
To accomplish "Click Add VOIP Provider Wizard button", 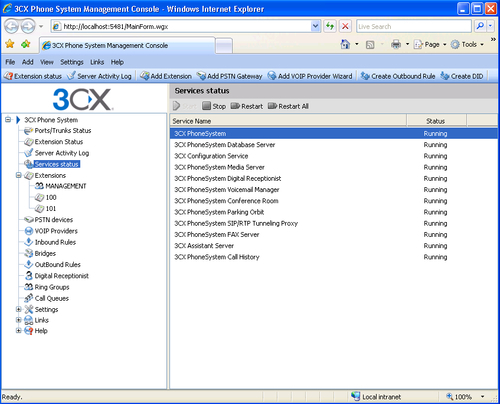I will tap(310, 76).
